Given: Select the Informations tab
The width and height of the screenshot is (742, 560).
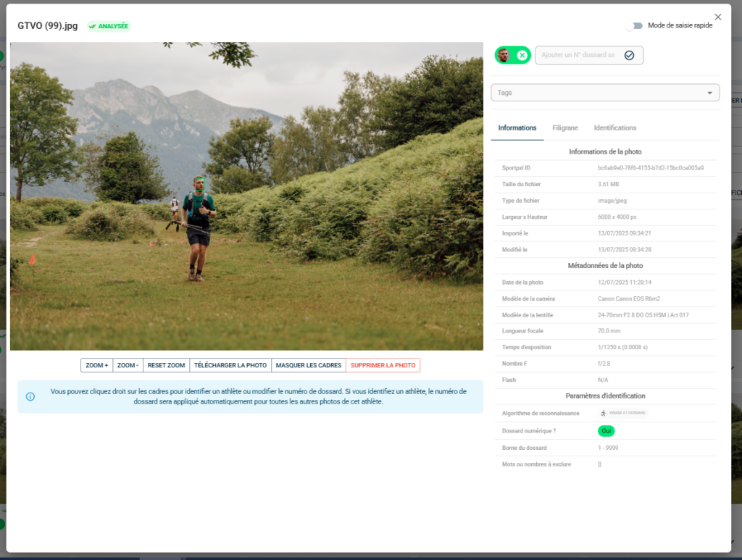Looking at the screenshot, I should pyautogui.click(x=517, y=128).
